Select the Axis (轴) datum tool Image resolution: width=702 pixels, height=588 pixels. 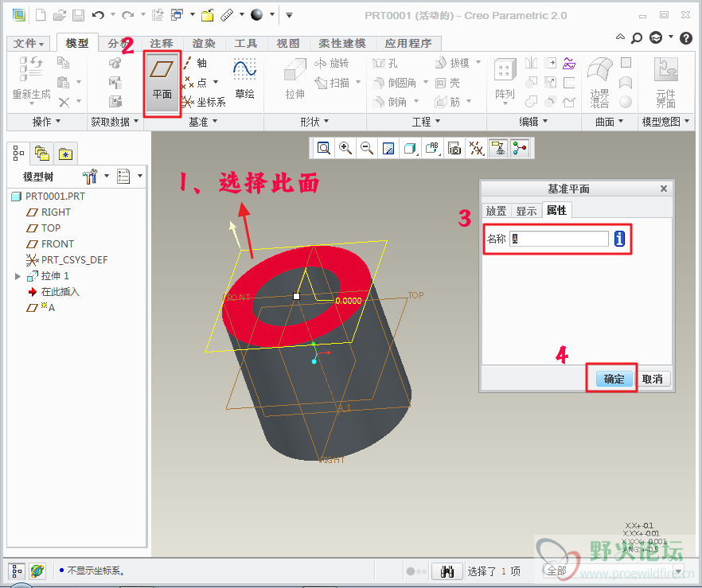pyautogui.click(x=195, y=63)
